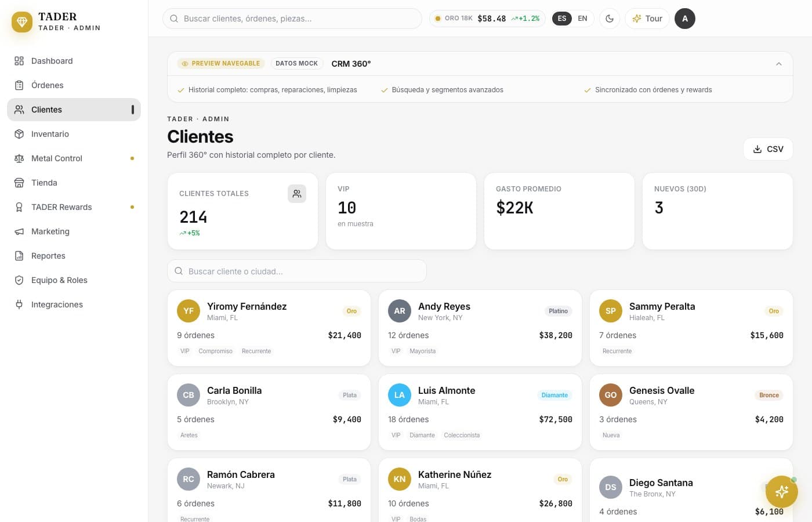The width and height of the screenshot is (812, 522).
Task: Click the SP avatar for Sammy Peralta
Action: point(611,311)
